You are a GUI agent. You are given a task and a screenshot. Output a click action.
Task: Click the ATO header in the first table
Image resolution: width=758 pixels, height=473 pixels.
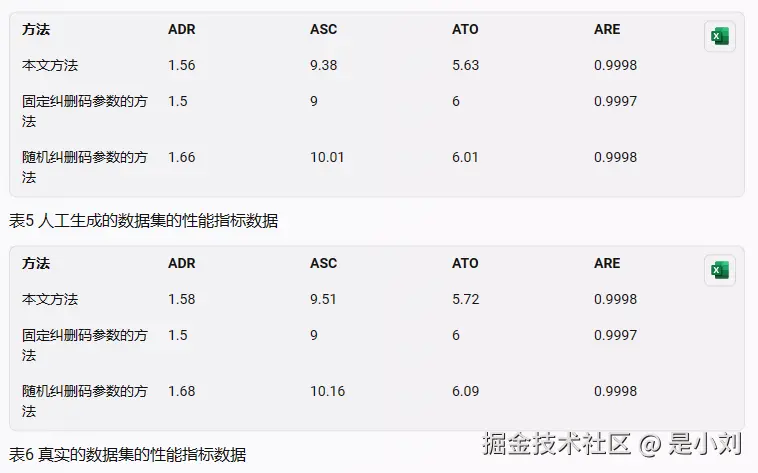(465, 30)
